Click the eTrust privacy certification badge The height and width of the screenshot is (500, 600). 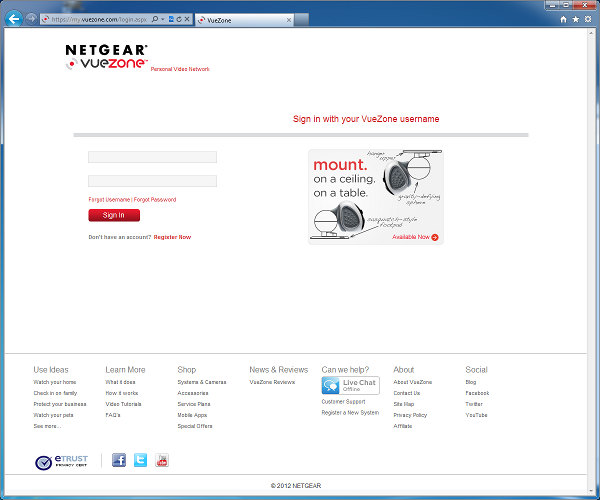click(61, 462)
